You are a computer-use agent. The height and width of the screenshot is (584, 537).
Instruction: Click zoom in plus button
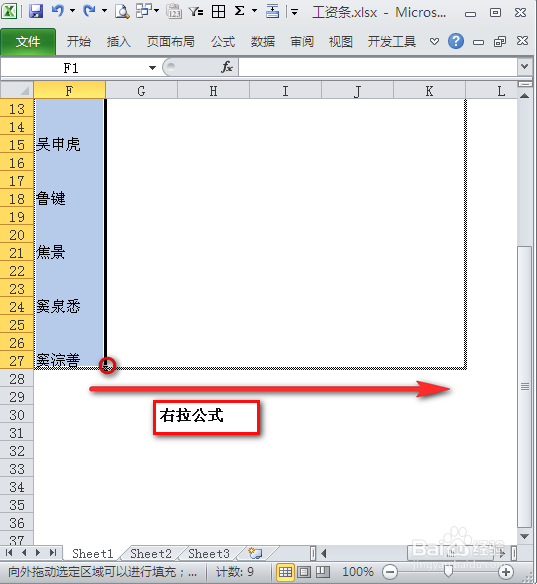pos(506,572)
